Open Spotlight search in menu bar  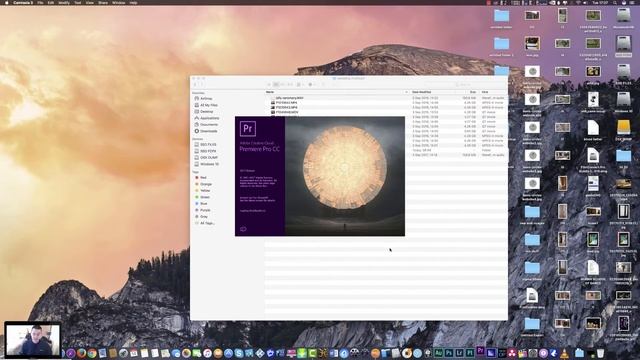coord(615,2)
